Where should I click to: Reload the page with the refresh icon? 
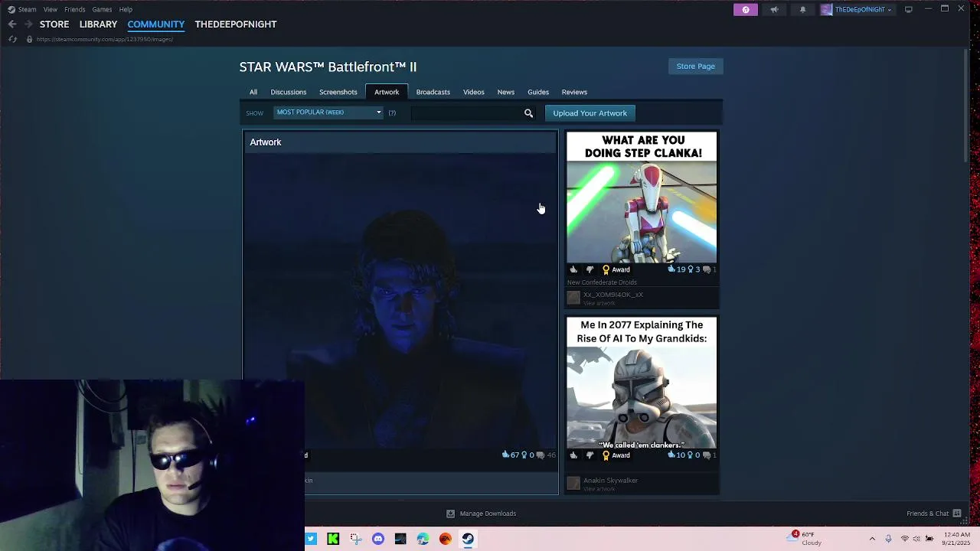pos(12,39)
